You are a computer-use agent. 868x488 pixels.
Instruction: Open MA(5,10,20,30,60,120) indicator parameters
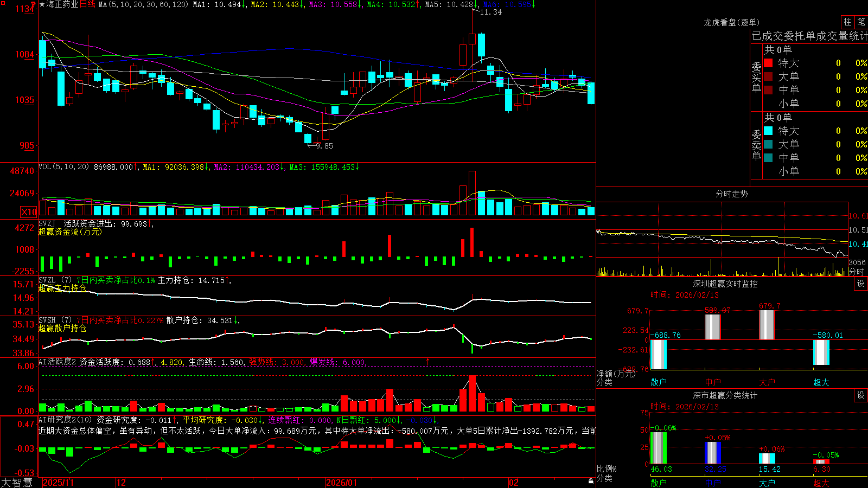point(143,4)
